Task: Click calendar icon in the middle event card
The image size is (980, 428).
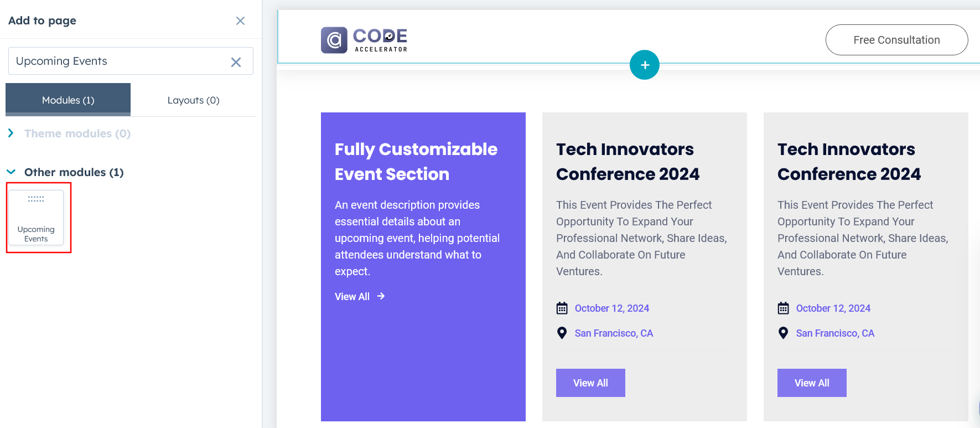Action: pos(562,308)
